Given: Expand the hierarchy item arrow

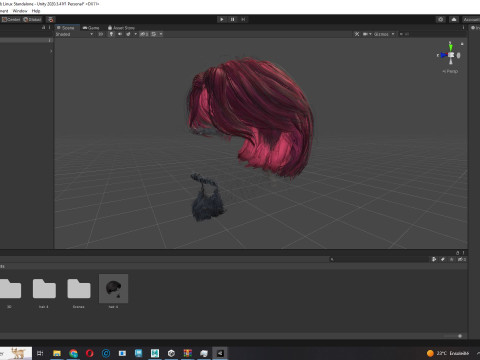Looking at the screenshot, I should pos(51,51).
